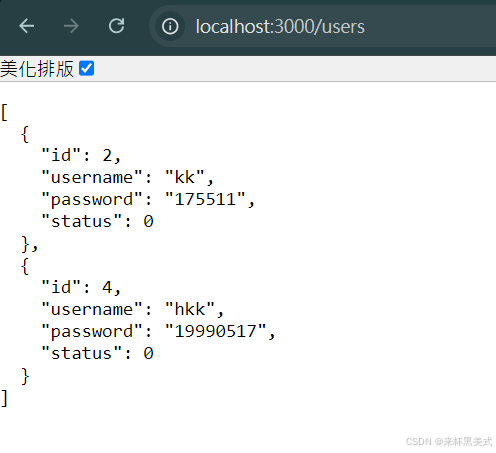Click the browser forward arrow
Viewport: 496px width, 453px height.
point(71,26)
